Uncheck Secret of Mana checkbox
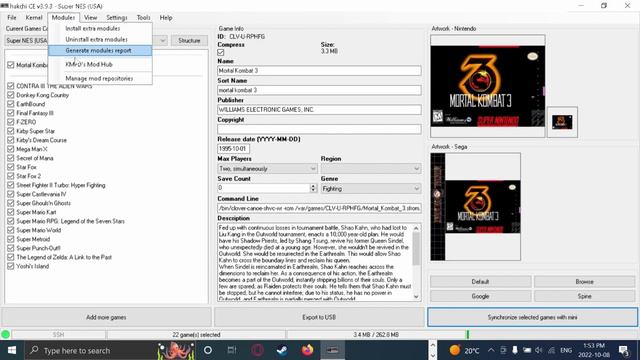 tap(11, 158)
